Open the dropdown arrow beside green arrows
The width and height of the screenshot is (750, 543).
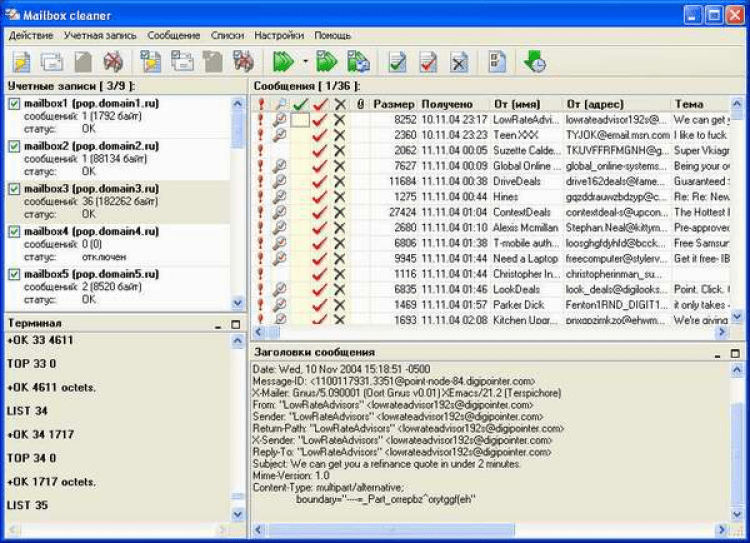click(x=305, y=62)
